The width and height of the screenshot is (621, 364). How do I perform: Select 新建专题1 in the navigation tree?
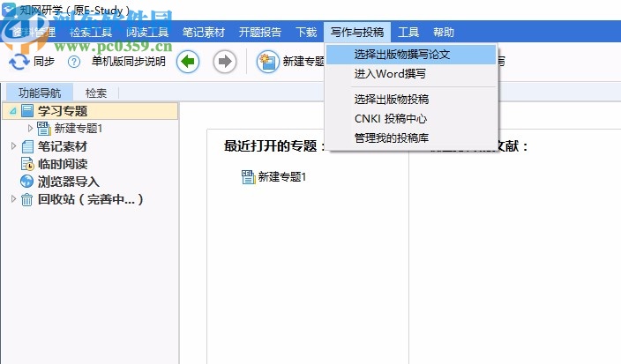coord(79,128)
